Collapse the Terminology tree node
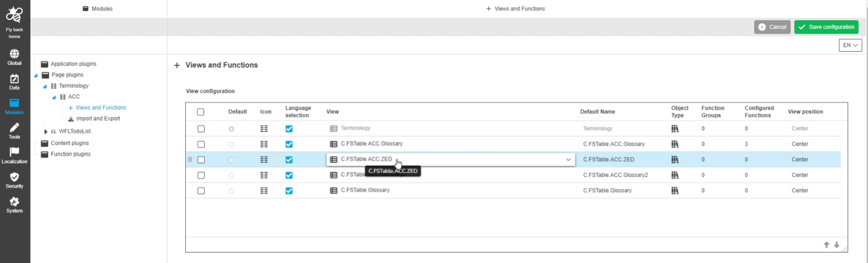This screenshot has width=868, height=263. pyautogui.click(x=45, y=86)
